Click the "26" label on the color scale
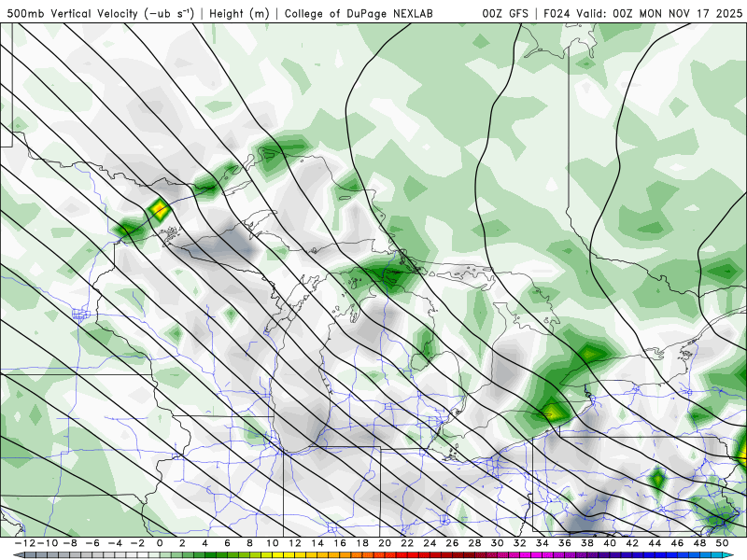 [452, 543]
